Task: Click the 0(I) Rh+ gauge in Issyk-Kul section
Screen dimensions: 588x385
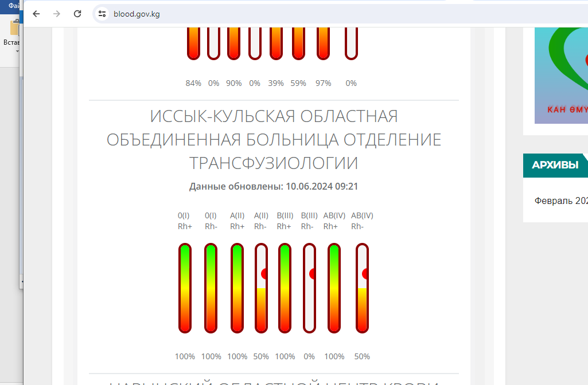Action: (185, 288)
